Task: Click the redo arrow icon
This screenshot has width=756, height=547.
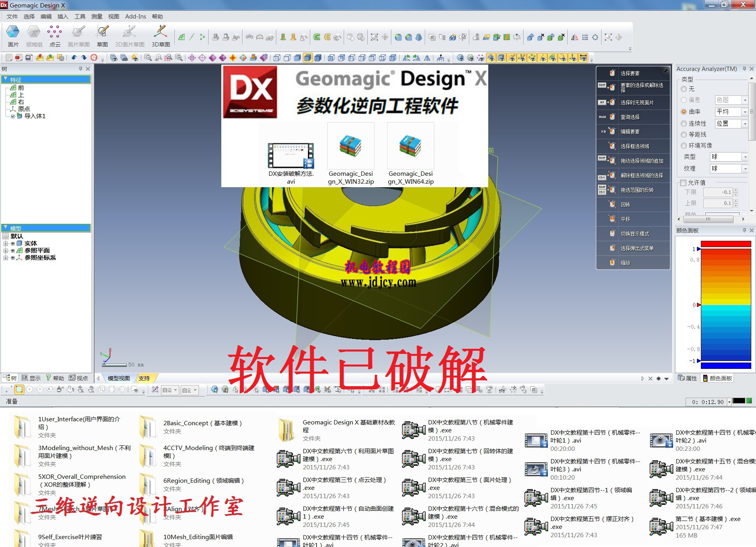Action: click(84, 58)
